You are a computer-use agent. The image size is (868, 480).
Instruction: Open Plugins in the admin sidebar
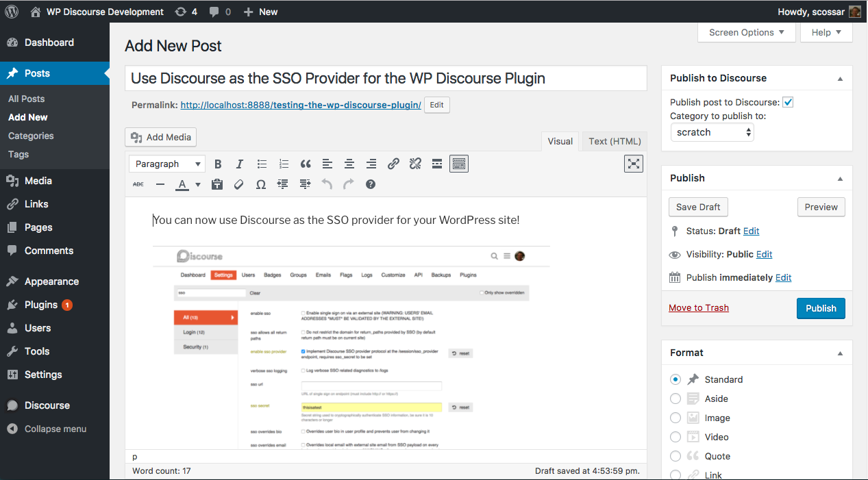coord(41,305)
